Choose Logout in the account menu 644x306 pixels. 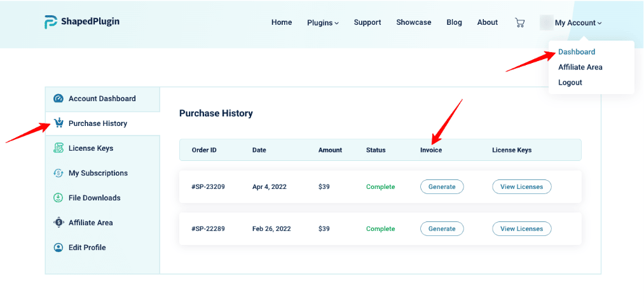pos(570,83)
